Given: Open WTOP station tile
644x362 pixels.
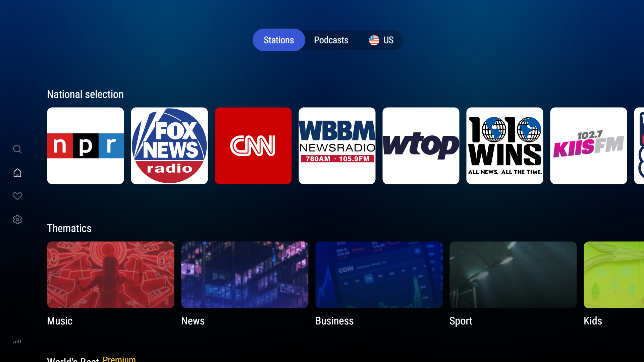Looking at the screenshot, I should coord(421,146).
